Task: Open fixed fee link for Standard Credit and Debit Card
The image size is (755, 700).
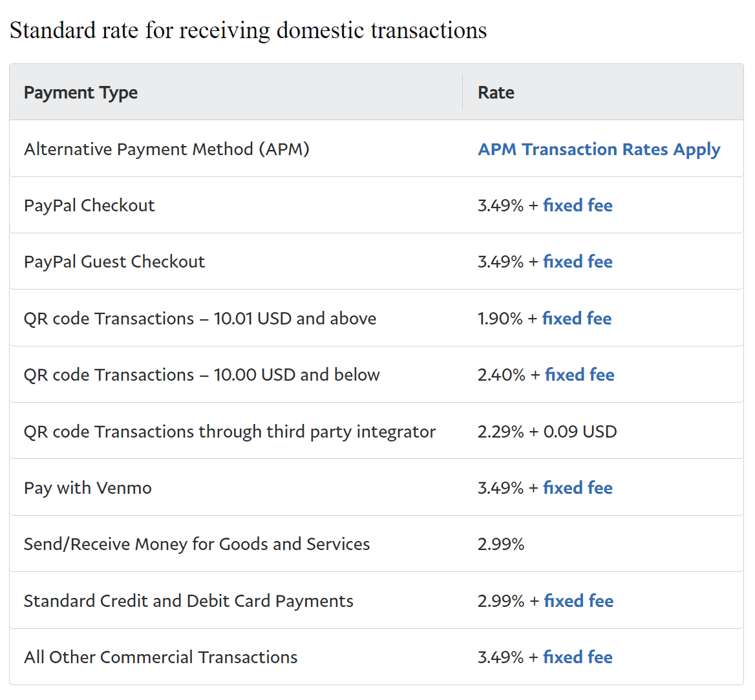Action: (x=579, y=601)
